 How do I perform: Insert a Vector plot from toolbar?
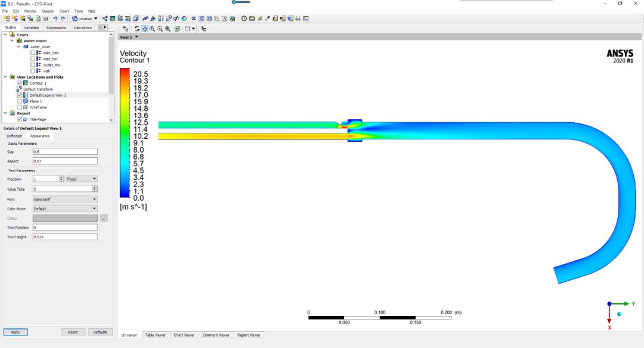point(105,18)
